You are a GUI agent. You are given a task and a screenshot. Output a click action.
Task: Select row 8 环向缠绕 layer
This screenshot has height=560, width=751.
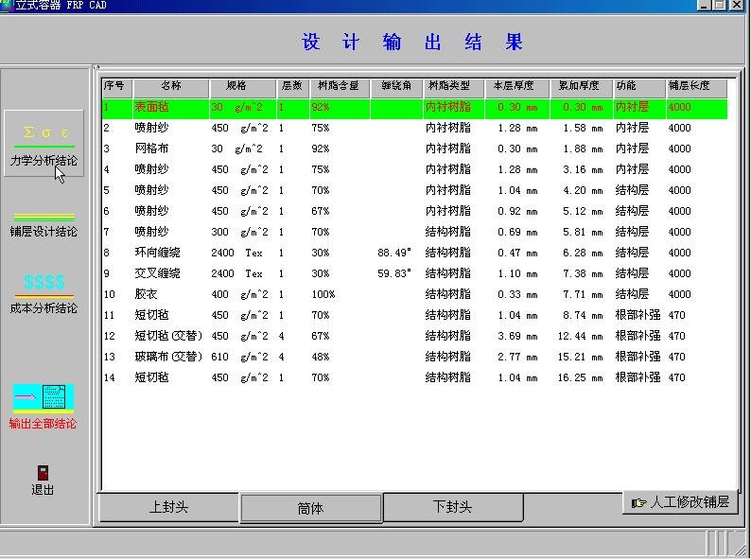(157, 253)
